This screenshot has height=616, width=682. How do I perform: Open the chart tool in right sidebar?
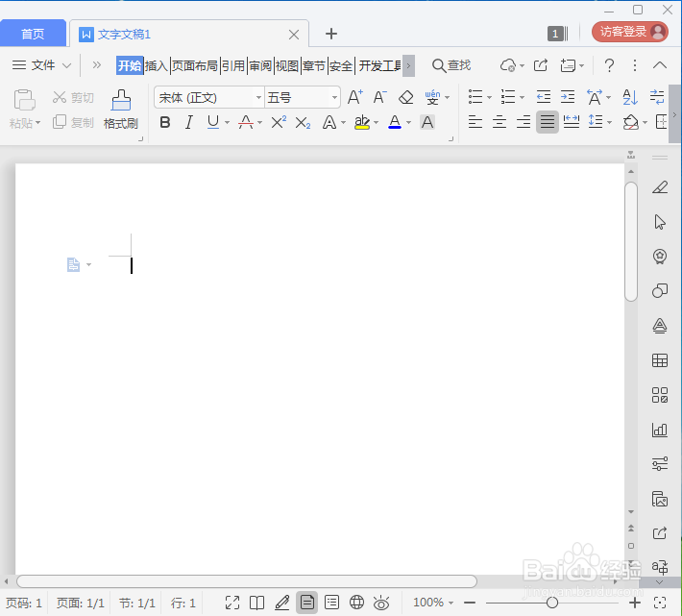coord(659,431)
